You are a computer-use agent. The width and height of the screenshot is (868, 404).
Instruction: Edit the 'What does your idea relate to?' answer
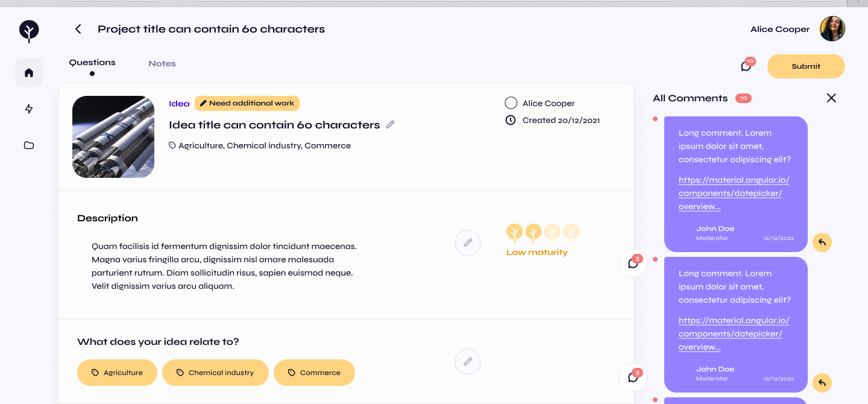[468, 362]
